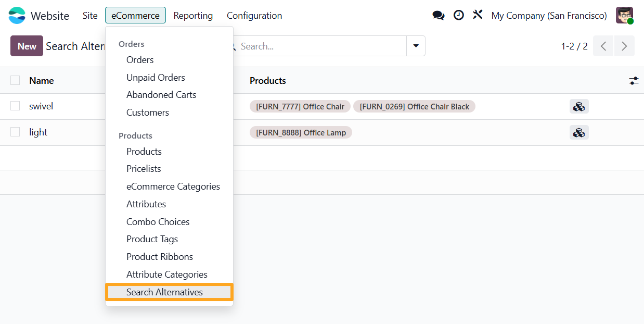Select Pricelists menu entry
Screen dimensions: 644x324
pos(144,169)
